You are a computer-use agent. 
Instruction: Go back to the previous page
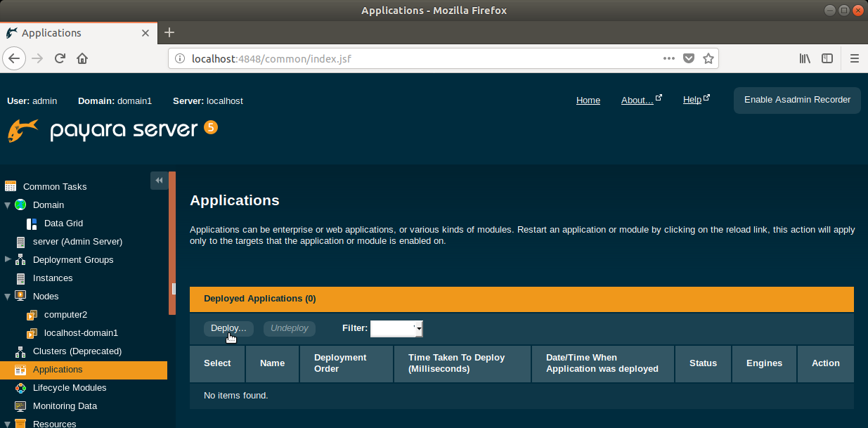point(15,58)
